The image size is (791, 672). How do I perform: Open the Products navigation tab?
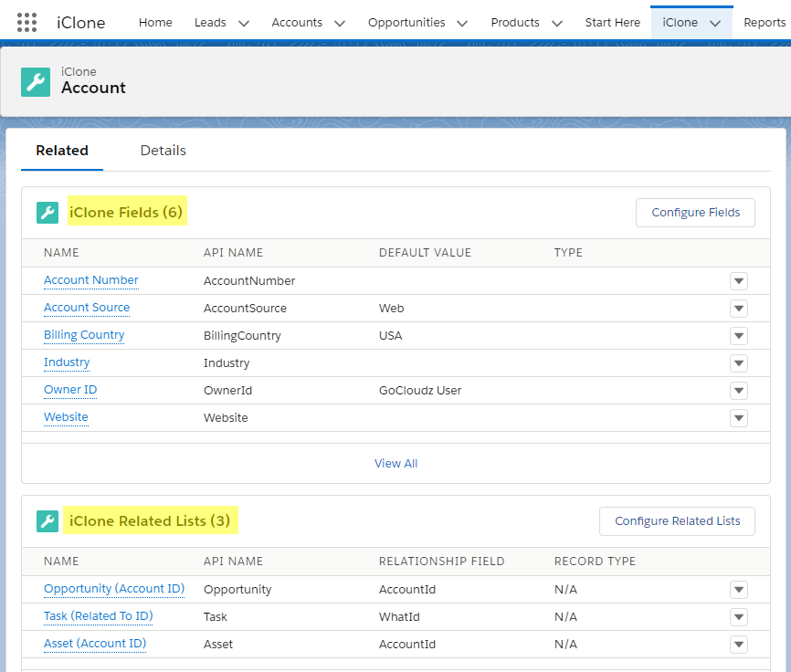(x=515, y=23)
